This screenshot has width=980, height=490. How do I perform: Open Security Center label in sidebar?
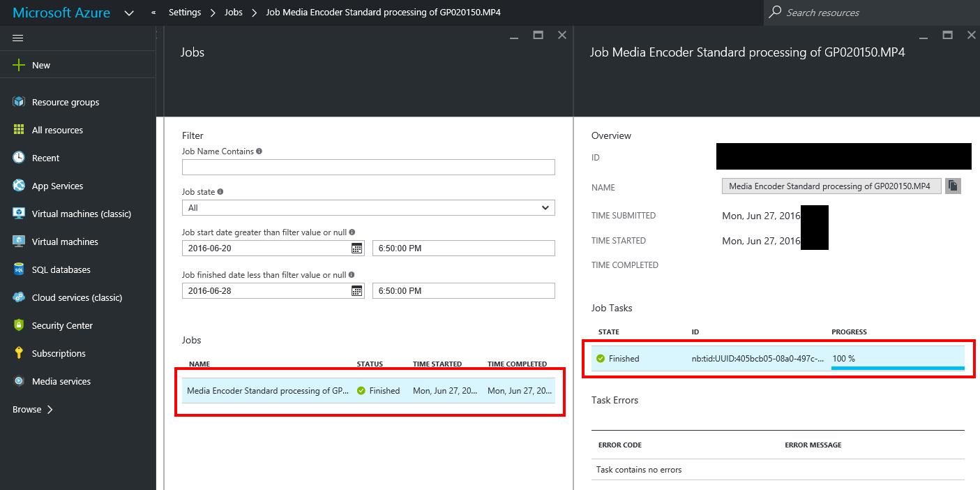[62, 325]
